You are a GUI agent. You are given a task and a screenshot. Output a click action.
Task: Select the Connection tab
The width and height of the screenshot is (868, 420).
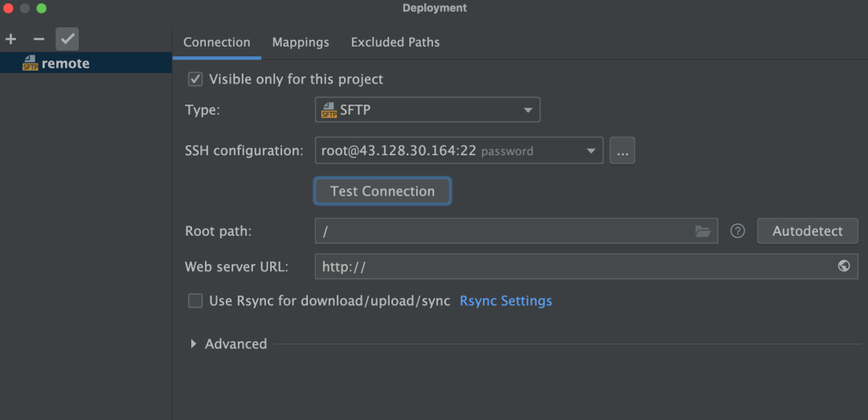(x=217, y=42)
